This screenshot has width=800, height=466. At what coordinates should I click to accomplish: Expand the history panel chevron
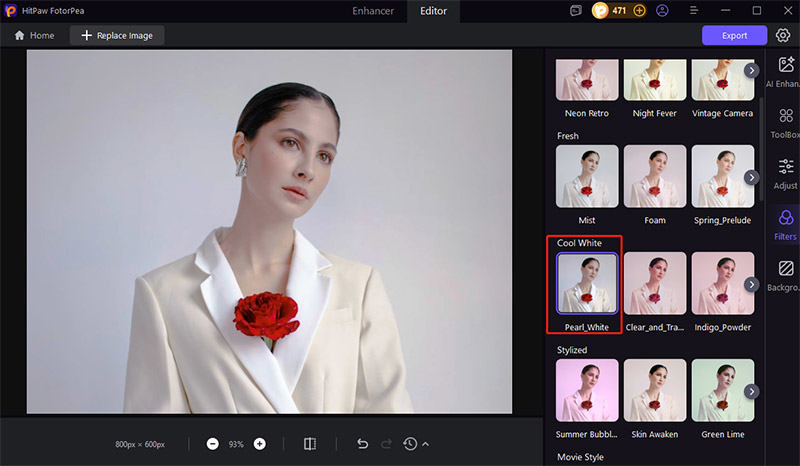(x=426, y=443)
